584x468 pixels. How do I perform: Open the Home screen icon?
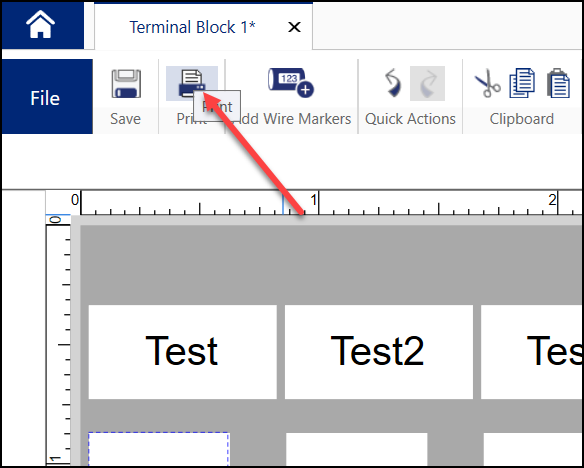(x=41, y=25)
